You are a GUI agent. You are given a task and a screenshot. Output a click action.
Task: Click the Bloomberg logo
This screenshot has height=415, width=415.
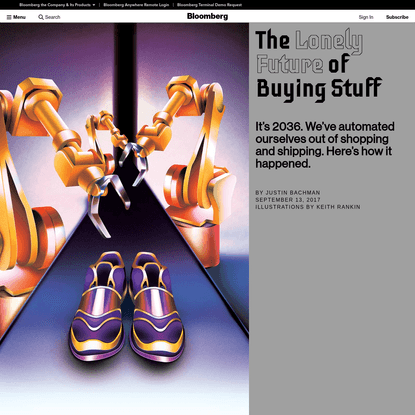coord(207,16)
